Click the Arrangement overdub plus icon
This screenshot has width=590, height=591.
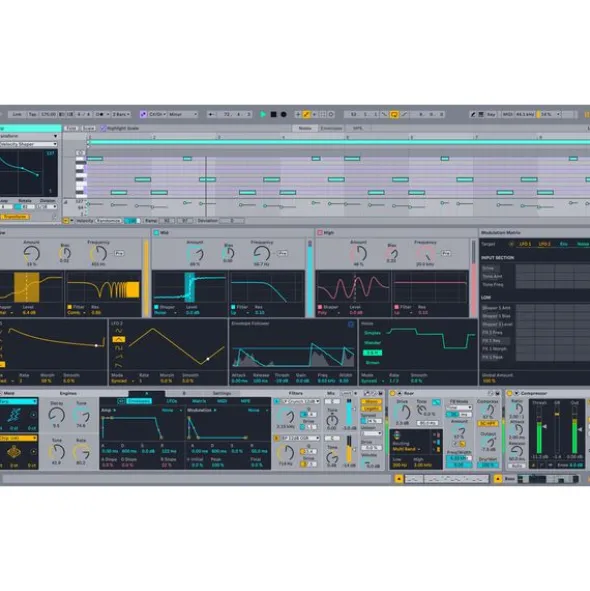298,114
